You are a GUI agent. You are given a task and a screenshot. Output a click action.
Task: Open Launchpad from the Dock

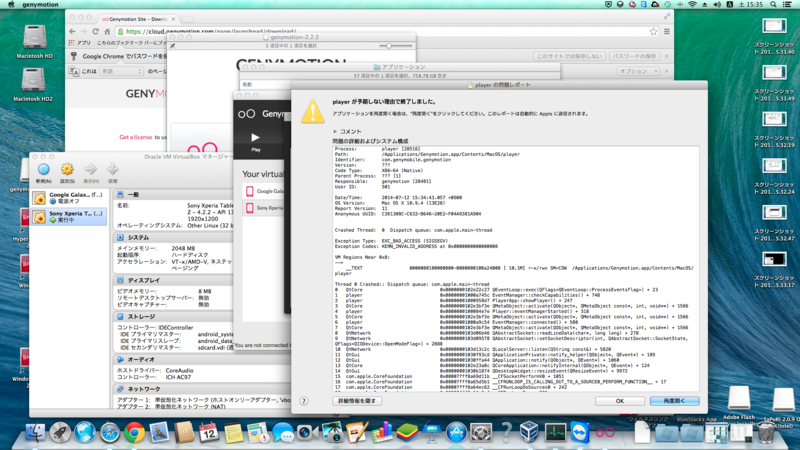point(60,432)
